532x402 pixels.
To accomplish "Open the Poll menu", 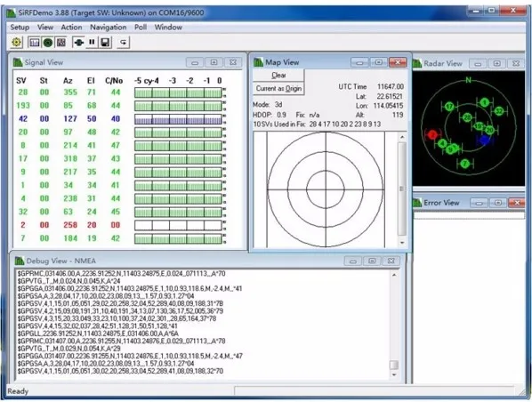I will [x=141, y=28].
